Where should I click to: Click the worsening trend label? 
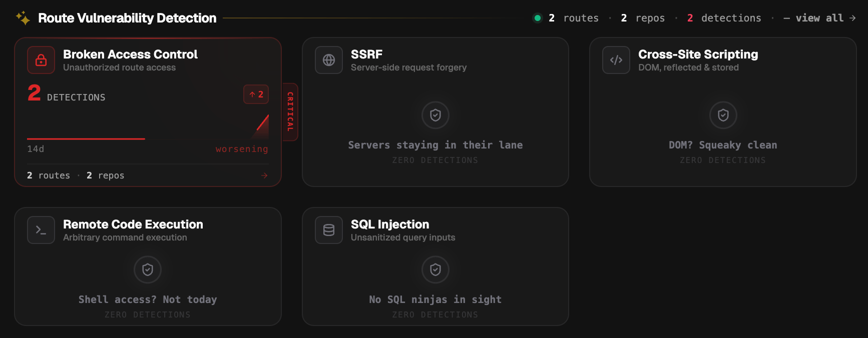(242, 149)
